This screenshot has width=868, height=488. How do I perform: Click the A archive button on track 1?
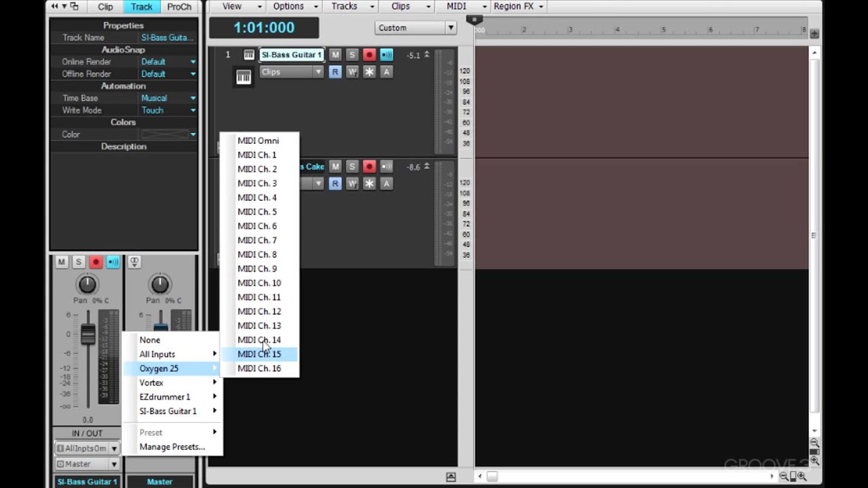click(x=387, y=72)
